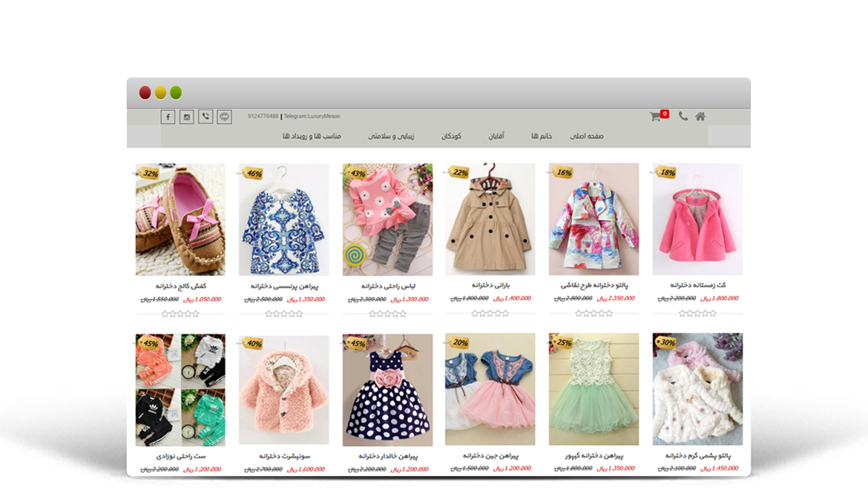Open the لباس راحتی دخترانه product title

387,286
